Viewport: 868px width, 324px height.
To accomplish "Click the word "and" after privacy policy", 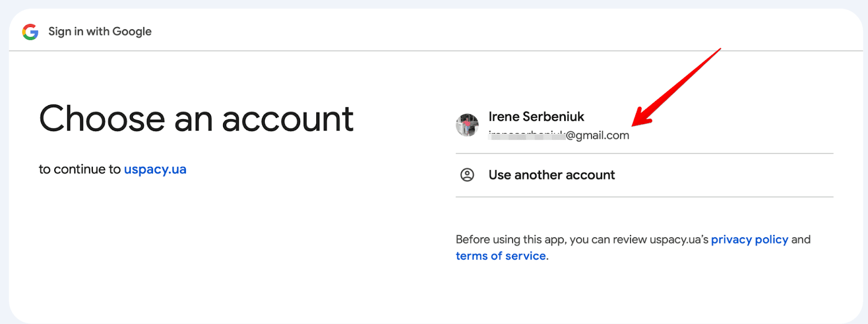I will pos(801,239).
